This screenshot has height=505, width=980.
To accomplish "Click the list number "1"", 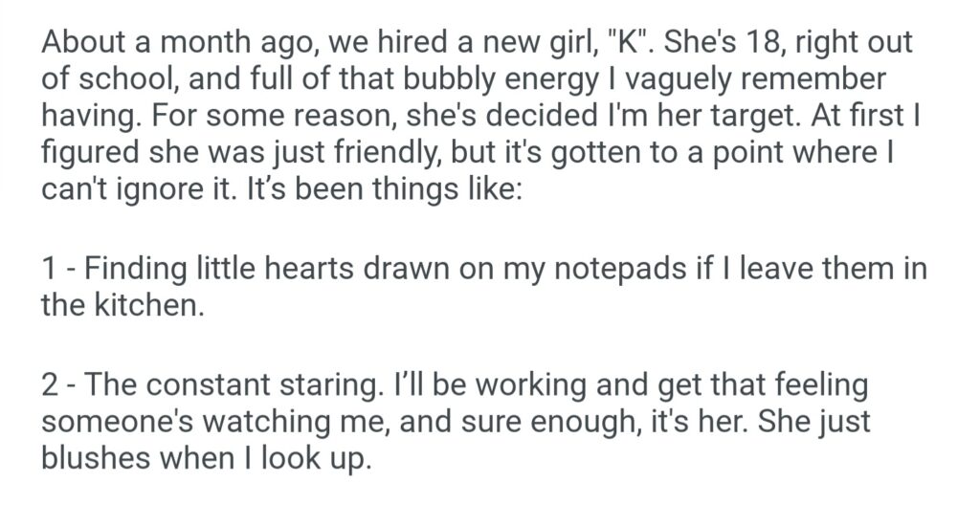I will click(48, 271).
